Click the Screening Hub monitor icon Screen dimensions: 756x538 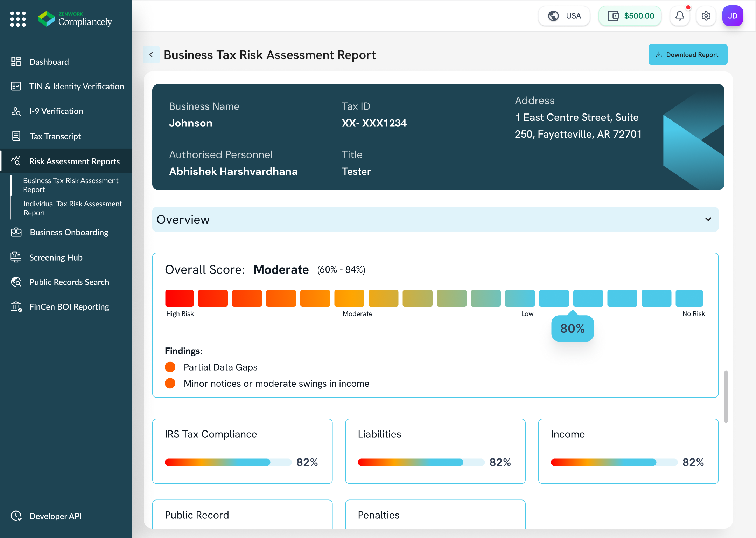[16, 257]
